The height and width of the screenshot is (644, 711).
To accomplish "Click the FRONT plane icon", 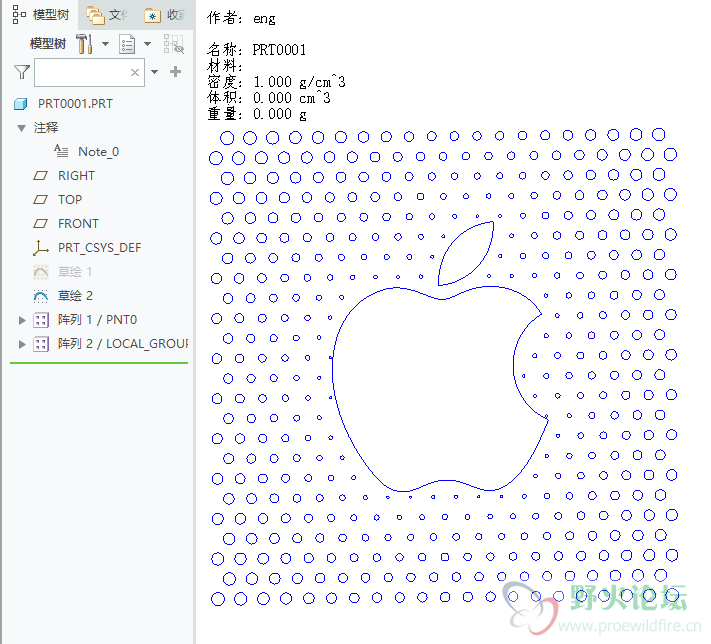I will coord(41,224).
